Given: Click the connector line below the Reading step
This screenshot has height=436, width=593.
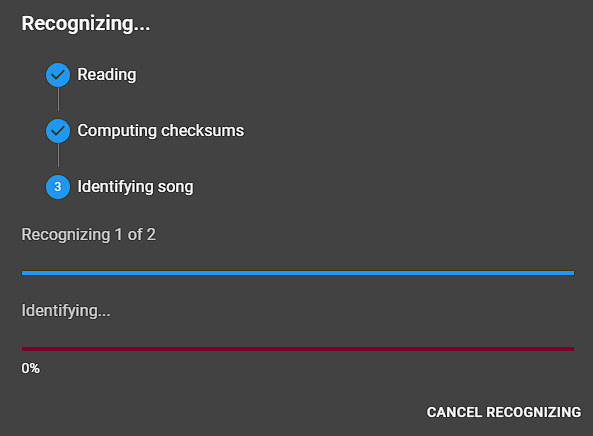Looking at the screenshot, I should 58,99.
